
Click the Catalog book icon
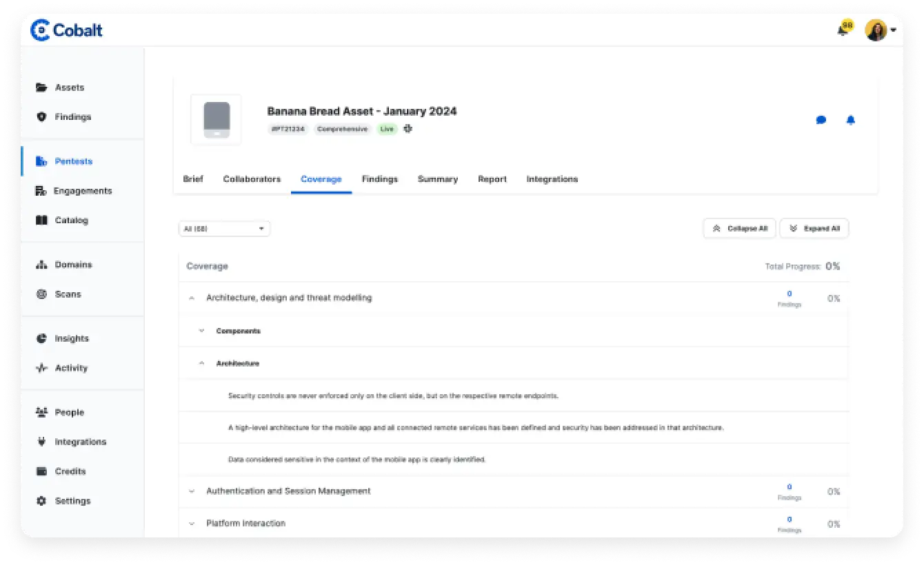[41, 220]
